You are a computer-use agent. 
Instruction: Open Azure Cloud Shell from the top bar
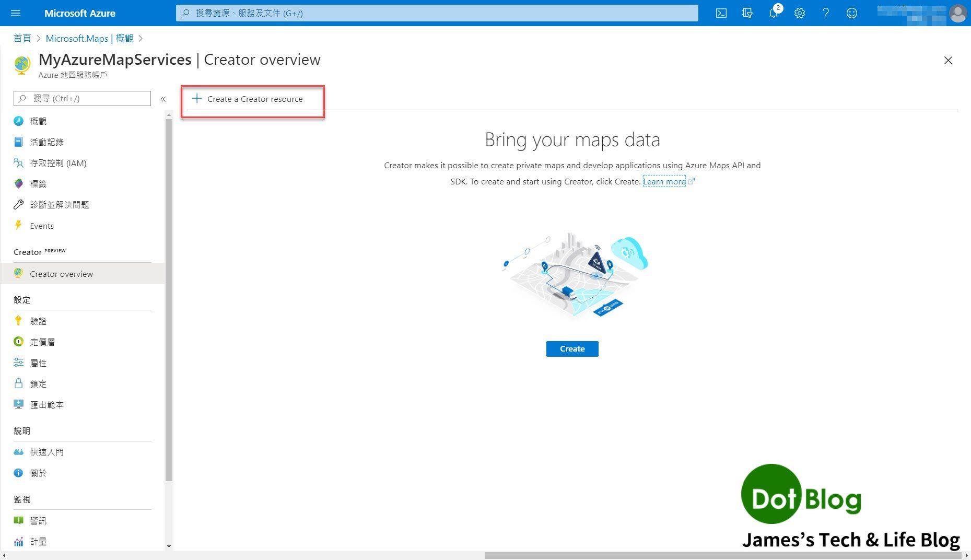pos(721,13)
